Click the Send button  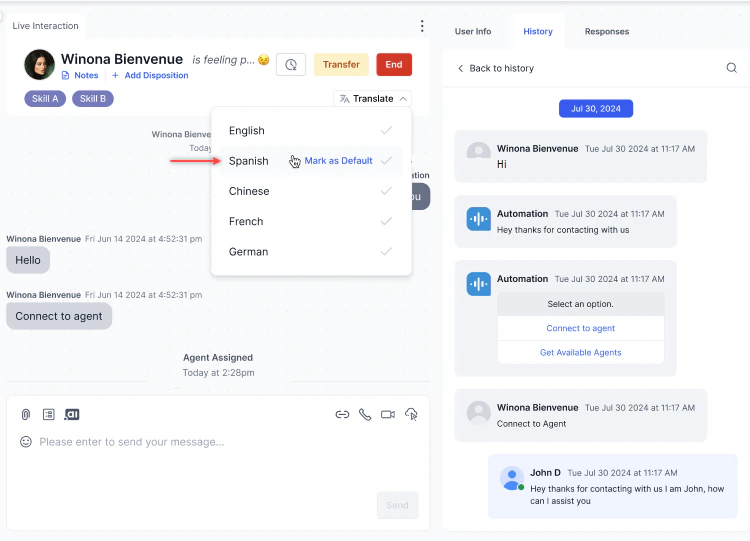[397, 505]
